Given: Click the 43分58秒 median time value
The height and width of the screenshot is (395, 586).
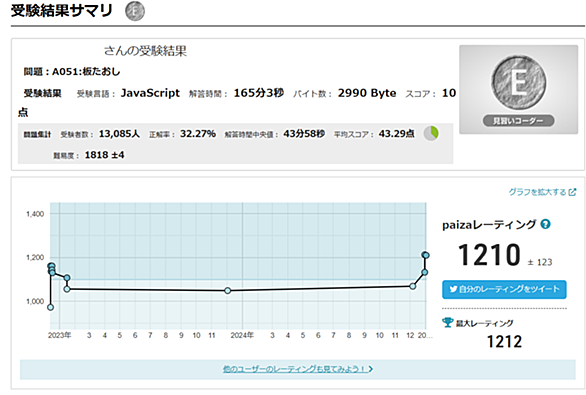Looking at the screenshot, I should [x=304, y=134].
